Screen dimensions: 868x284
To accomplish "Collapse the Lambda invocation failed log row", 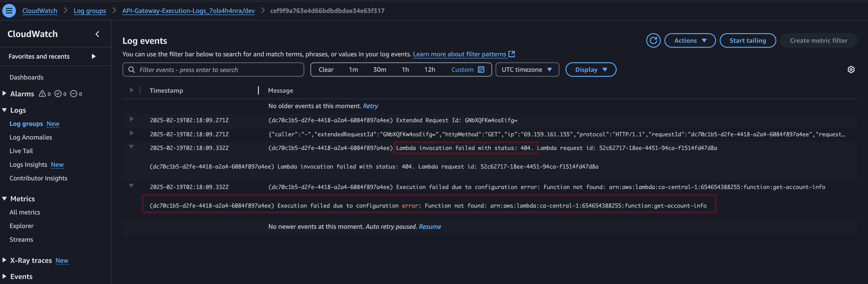I will tap(131, 147).
